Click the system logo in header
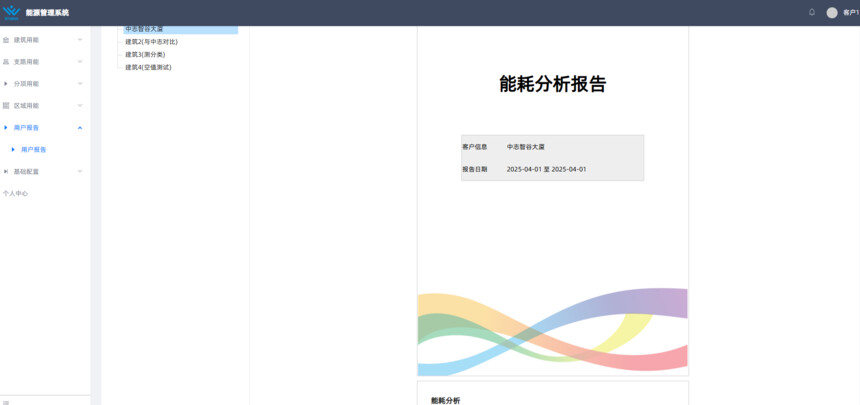Image resolution: width=860 pixels, height=405 pixels. click(x=11, y=12)
